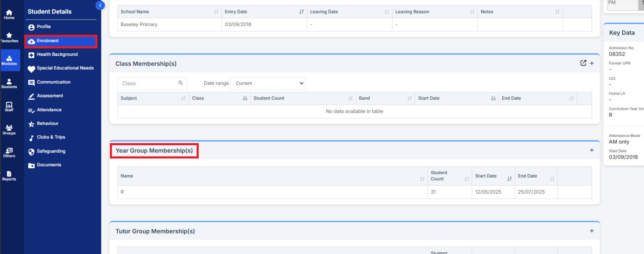Screen dimensions: 644x254
Task: Open Special Educational Needs section
Action: click(65, 68)
